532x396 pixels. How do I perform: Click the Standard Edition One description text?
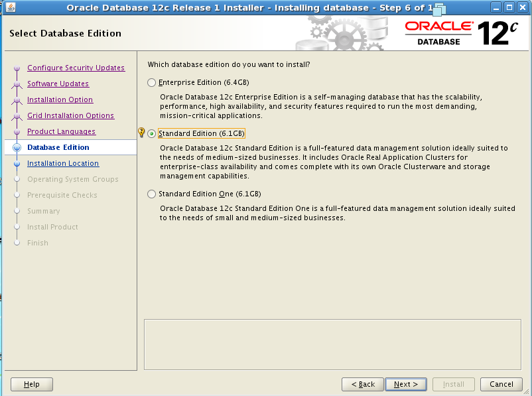click(337, 213)
